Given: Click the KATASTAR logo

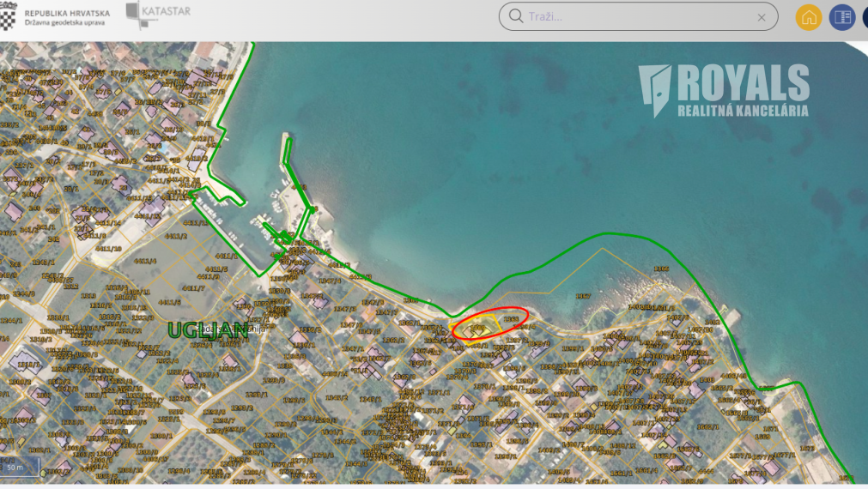Looking at the screenshot, I should coord(158,15).
